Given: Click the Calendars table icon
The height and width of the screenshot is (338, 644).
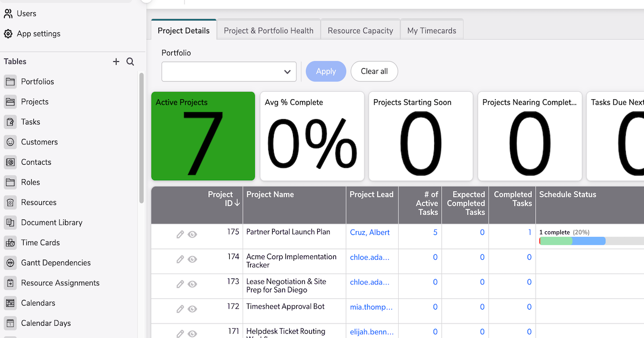Looking at the screenshot, I should pyautogui.click(x=10, y=303).
